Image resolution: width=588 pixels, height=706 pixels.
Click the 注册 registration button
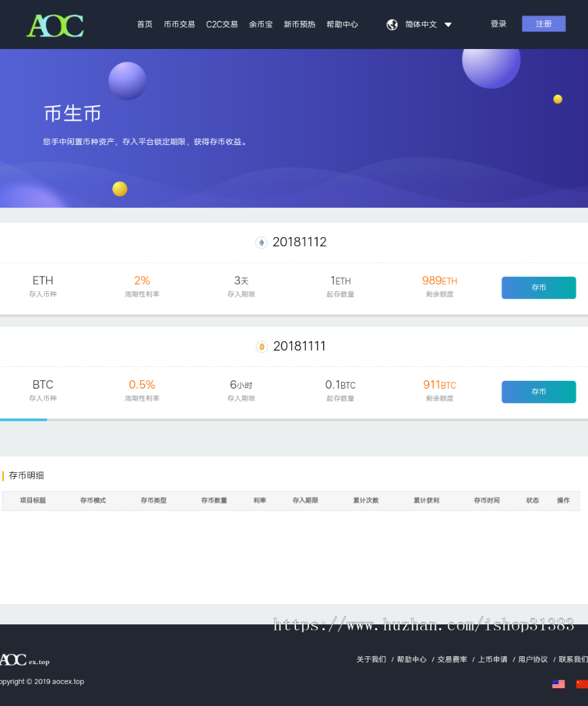coord(544,24)
